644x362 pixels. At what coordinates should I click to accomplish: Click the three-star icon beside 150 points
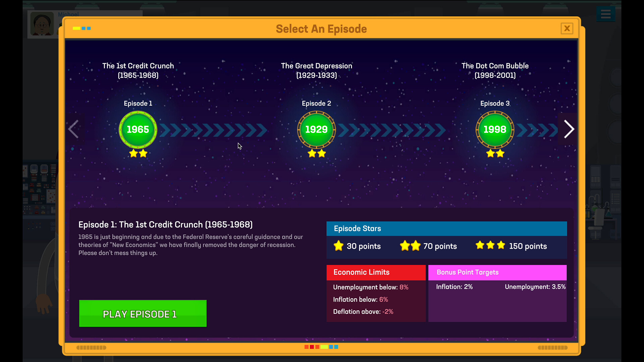[x=490, y=245]
